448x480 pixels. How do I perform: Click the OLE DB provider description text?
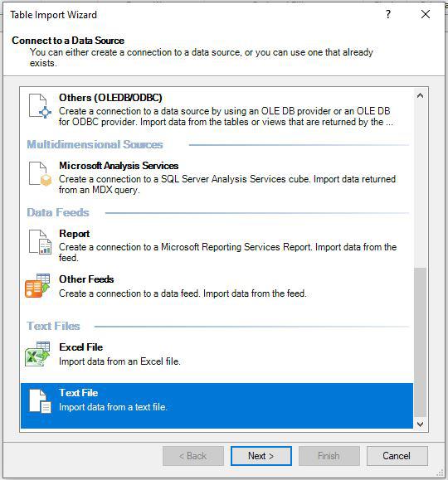tap(226, 116)
